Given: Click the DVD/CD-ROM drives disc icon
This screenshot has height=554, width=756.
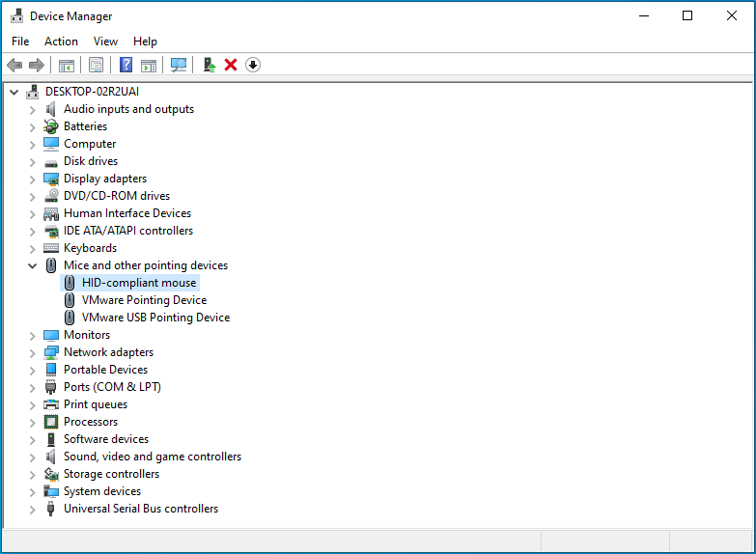Looking at the screenshot, I should click(50, 196).
